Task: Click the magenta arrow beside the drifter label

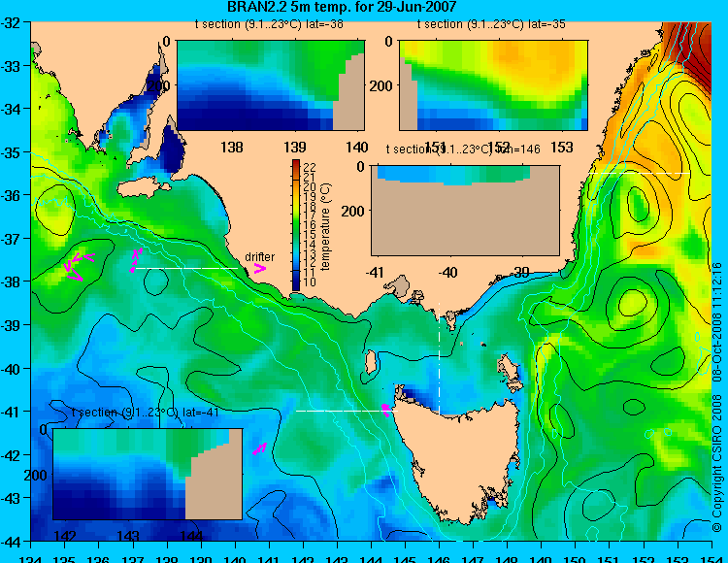Action: pos(260,268)
